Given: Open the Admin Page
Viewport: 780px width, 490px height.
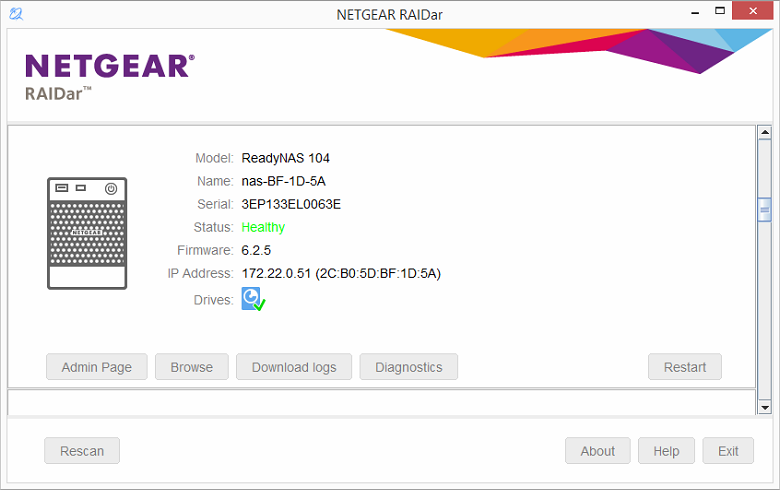Looking at the screenshot, I should pos(97,367).
